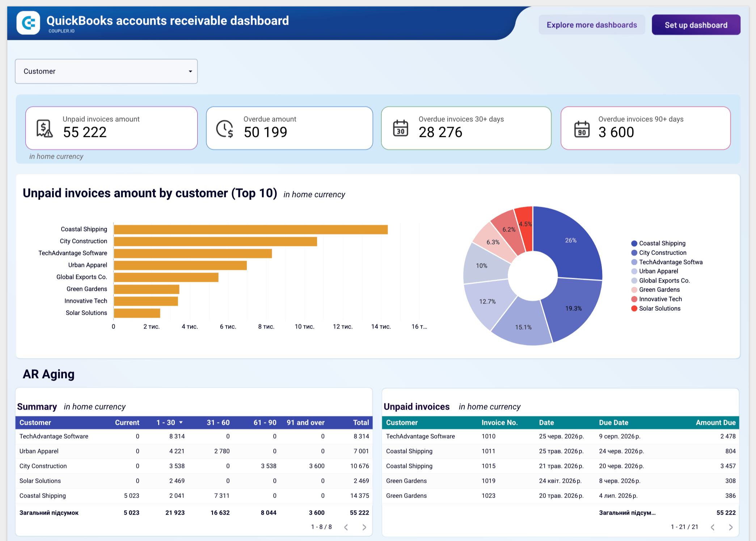Click City Construction legend color dot

(x=634, y=253)
